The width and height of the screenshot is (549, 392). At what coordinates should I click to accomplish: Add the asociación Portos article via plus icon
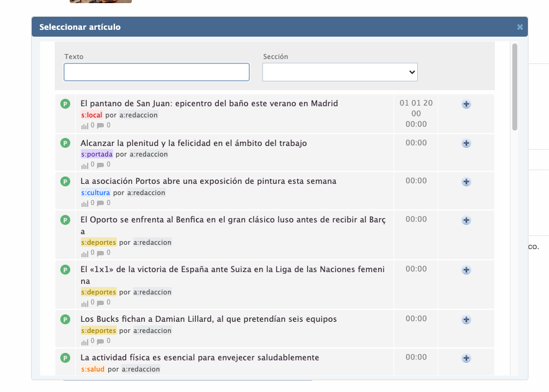466,182
